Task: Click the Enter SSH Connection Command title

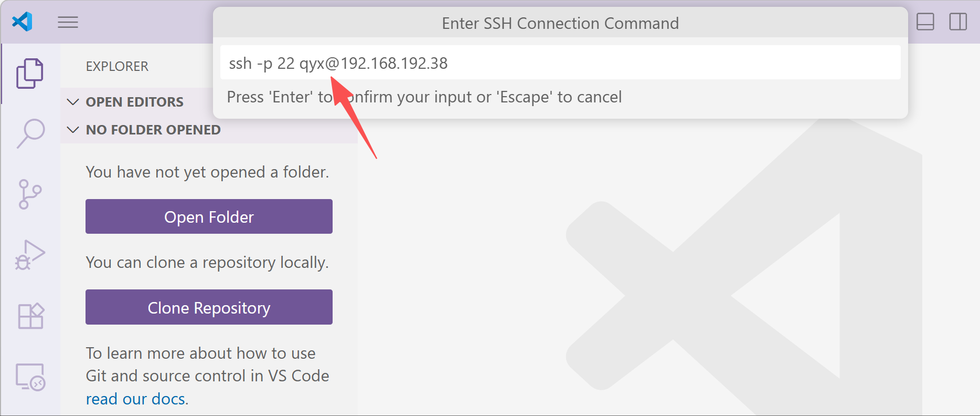Action: point(560,23)
